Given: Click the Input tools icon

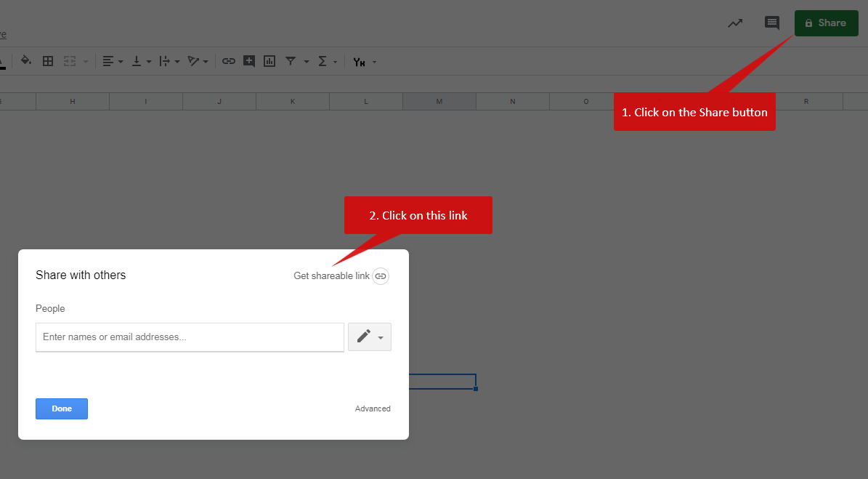Looking at the screenshot, I should tap(360, 62).
